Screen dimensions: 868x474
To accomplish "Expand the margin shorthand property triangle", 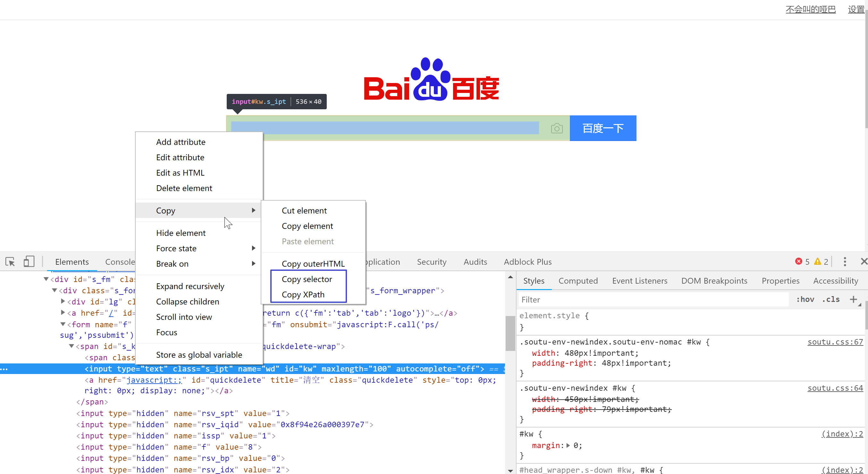I will pyautogui.click(x=568, y=445).
